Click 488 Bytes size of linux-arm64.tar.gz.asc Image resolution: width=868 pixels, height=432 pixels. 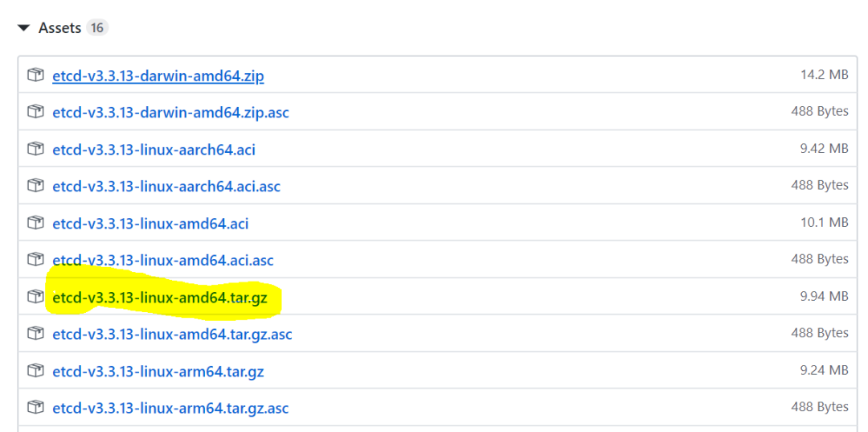coord(820,407)
